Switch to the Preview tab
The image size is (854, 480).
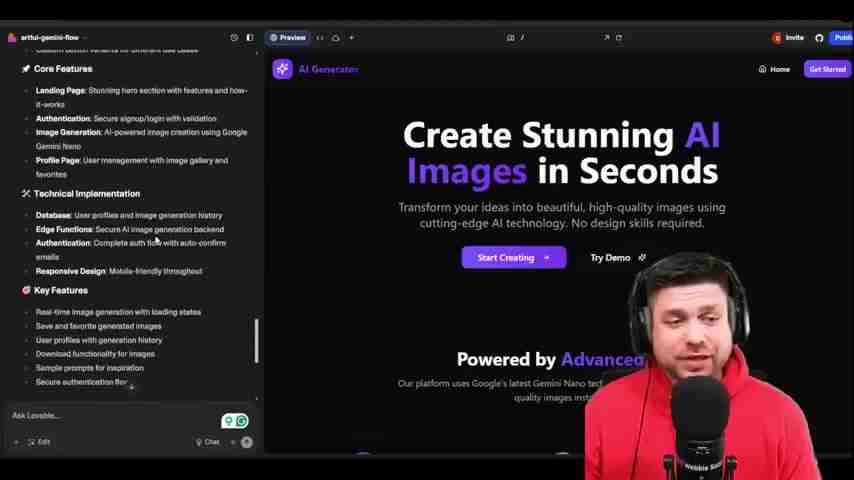[x=287, y=38]
